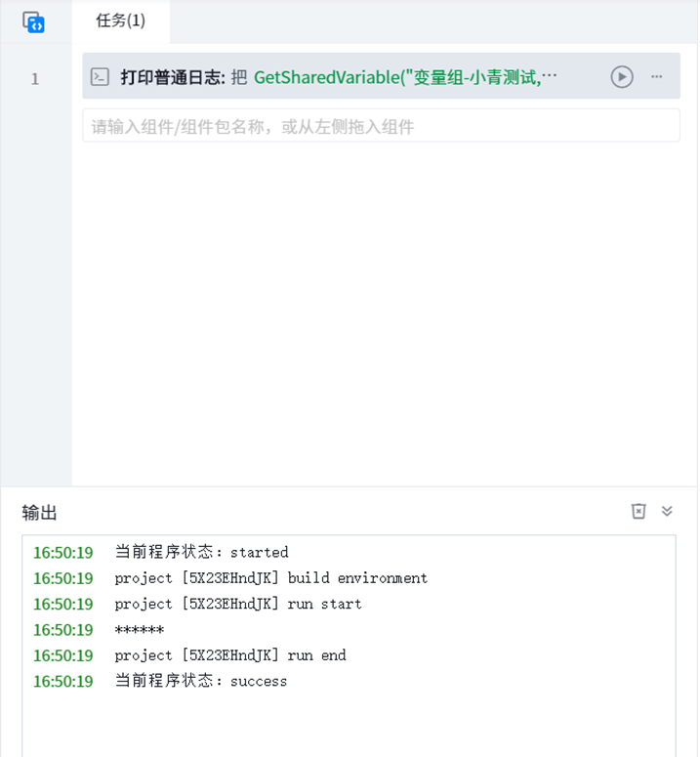Click the run end log entry
This screenshot has width=700, height=757.
(x=229, y=655)
